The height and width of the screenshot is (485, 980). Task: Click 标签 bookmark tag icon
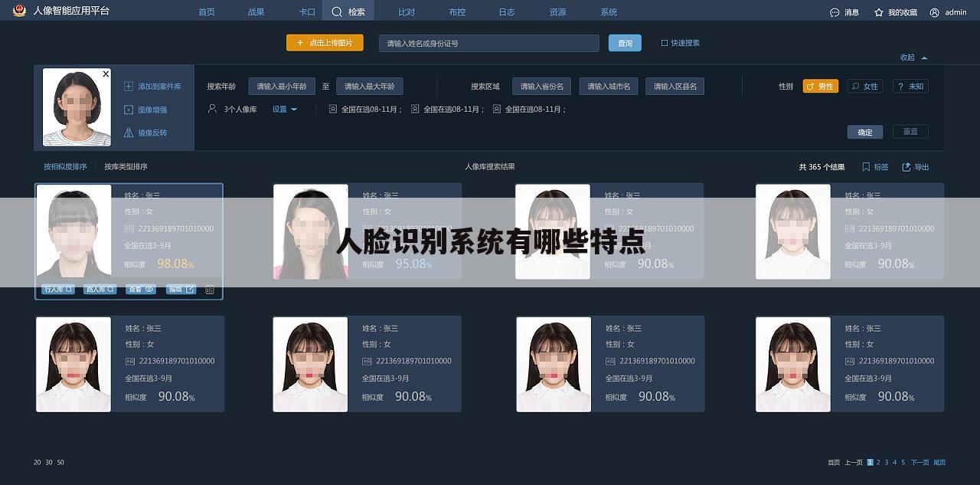pos(866,166)
